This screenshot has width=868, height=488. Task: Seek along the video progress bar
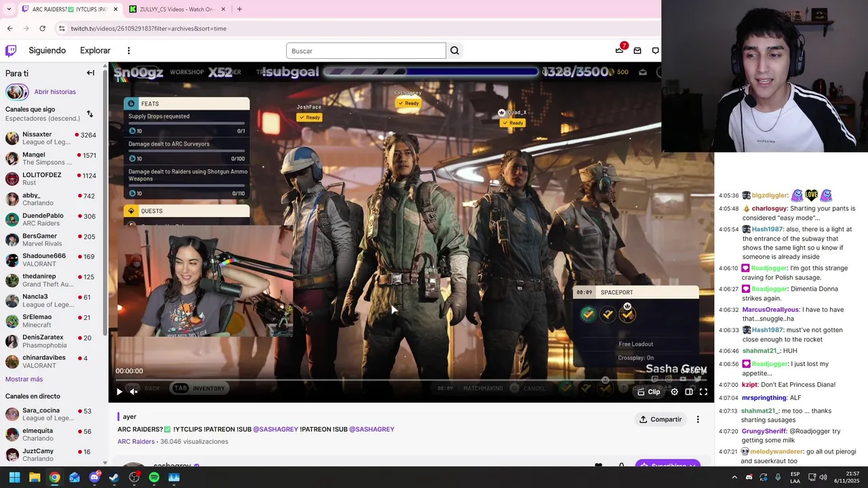tap(412, 380)
